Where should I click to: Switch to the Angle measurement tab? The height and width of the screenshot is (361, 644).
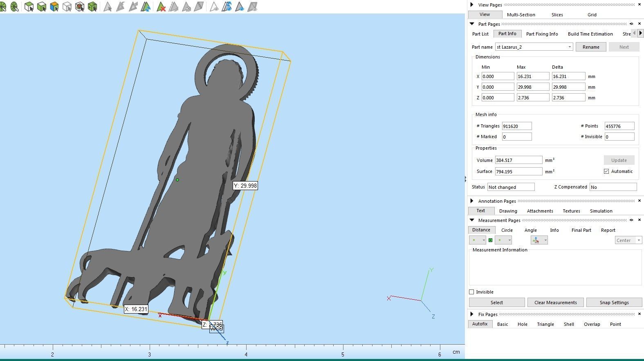tap(530, 230)
